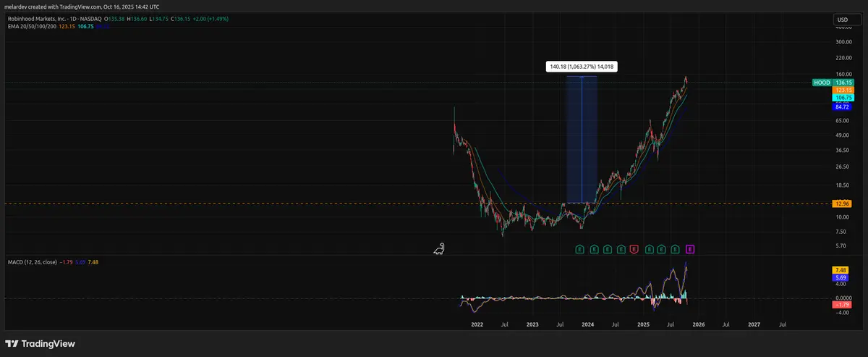This screenshot has height=357, width=868.
Task: Click the orange 12.96 horizontal line label
Action: point(843,203)
